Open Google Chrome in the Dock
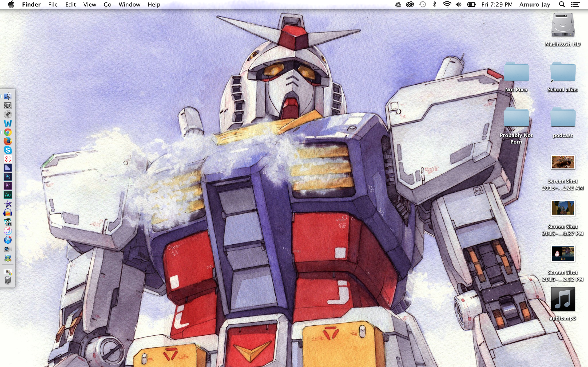This screenshot has width=588, height=367. 8,132
